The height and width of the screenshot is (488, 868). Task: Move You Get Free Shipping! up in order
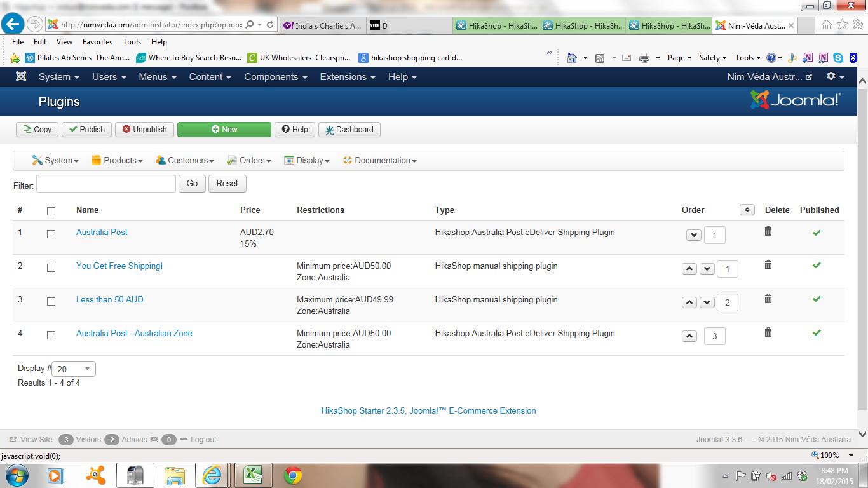(689, 269)
